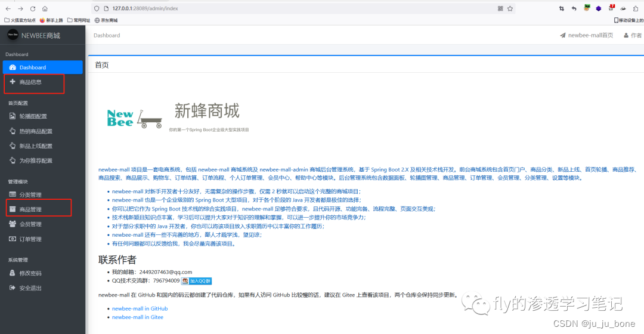Click the image icon beside 轮播图配置
Viewport: 644px width, 334px height.
(13, 116)
